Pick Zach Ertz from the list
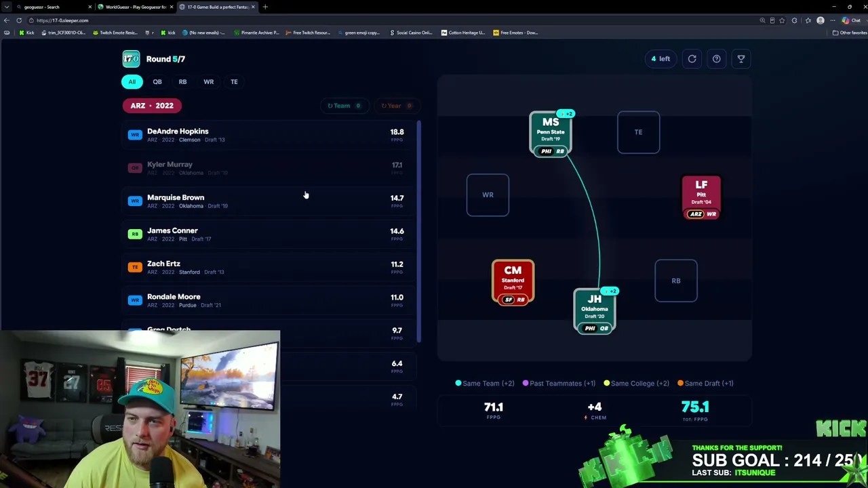 pyautogui.click(x=269, y=268)
